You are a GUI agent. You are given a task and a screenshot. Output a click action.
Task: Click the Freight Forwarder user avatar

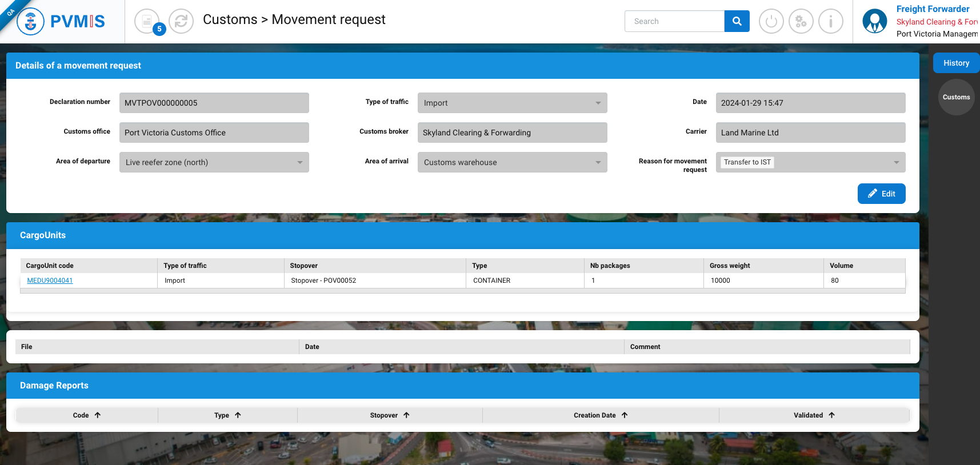tap(874, 22)
